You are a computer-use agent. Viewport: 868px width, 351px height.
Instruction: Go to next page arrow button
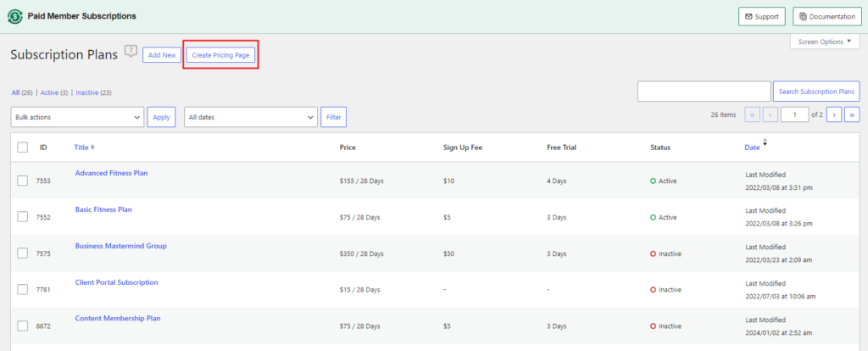coord(834,114)
